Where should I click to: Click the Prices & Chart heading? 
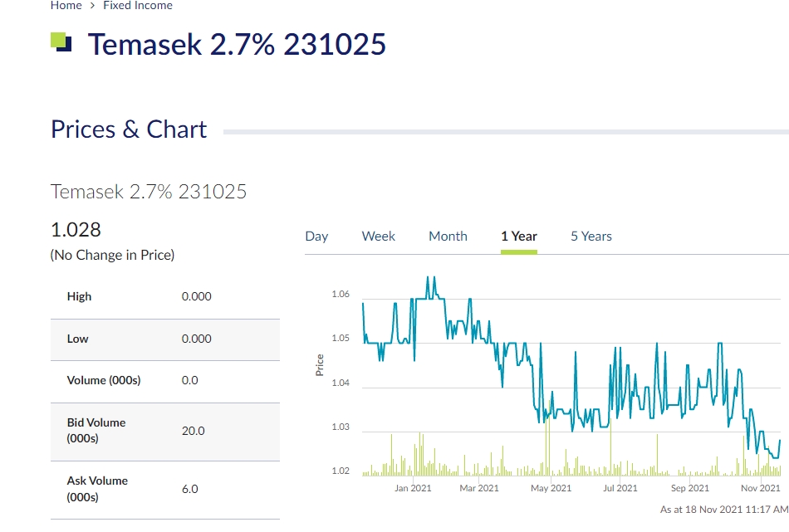tap(129, 130)
